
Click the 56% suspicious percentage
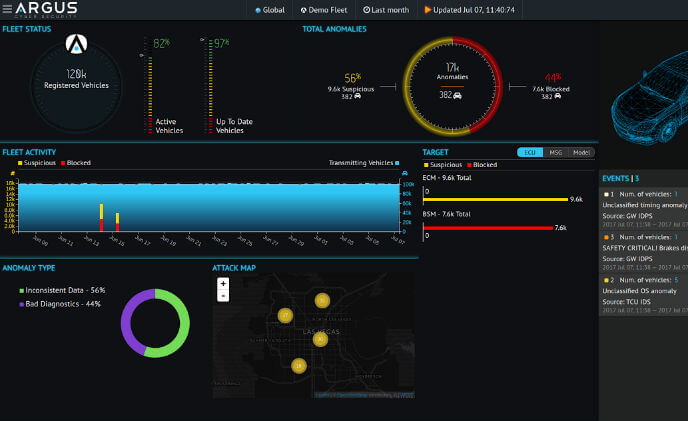[x=352, y=78]
